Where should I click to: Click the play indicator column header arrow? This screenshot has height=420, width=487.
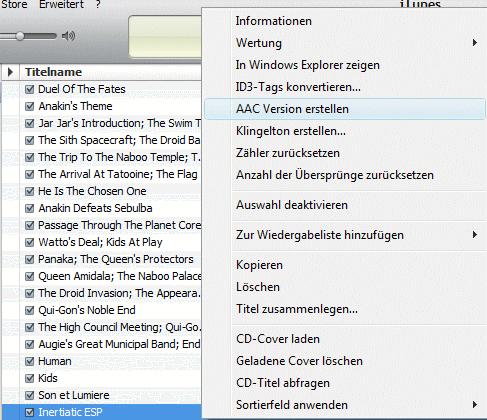[10, 72]
